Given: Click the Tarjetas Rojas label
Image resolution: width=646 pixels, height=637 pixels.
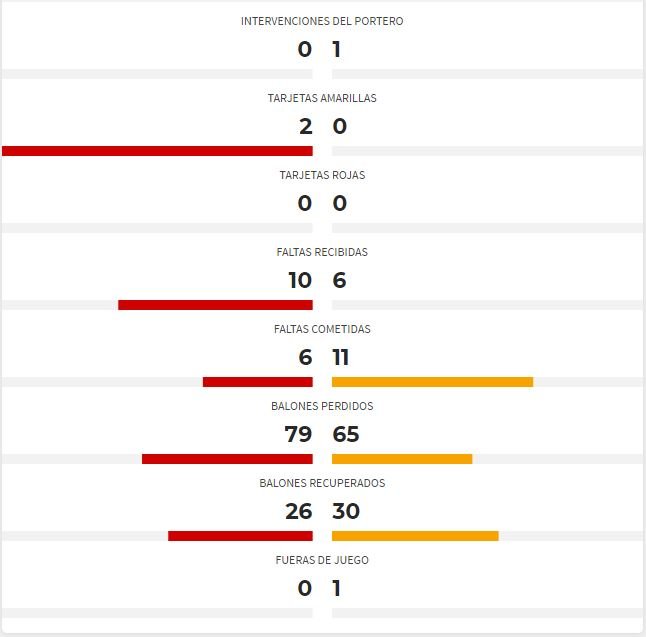Looking at the screenshot, I should point(322,175).
